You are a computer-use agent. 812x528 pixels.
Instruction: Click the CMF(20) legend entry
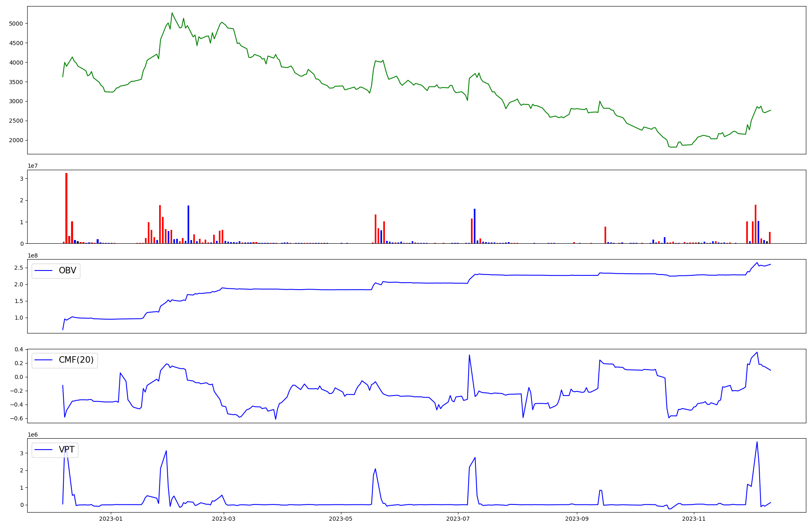point(76,360)
